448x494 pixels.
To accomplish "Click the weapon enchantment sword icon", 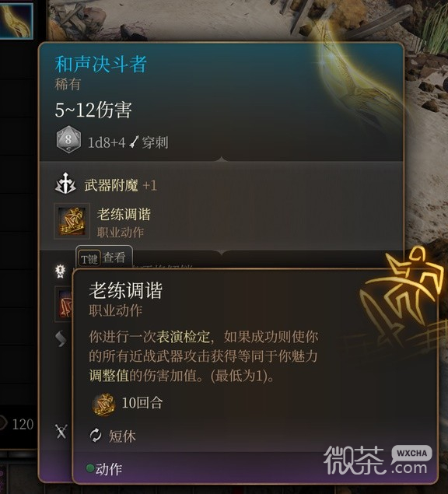I will click(x=65, y=184).
